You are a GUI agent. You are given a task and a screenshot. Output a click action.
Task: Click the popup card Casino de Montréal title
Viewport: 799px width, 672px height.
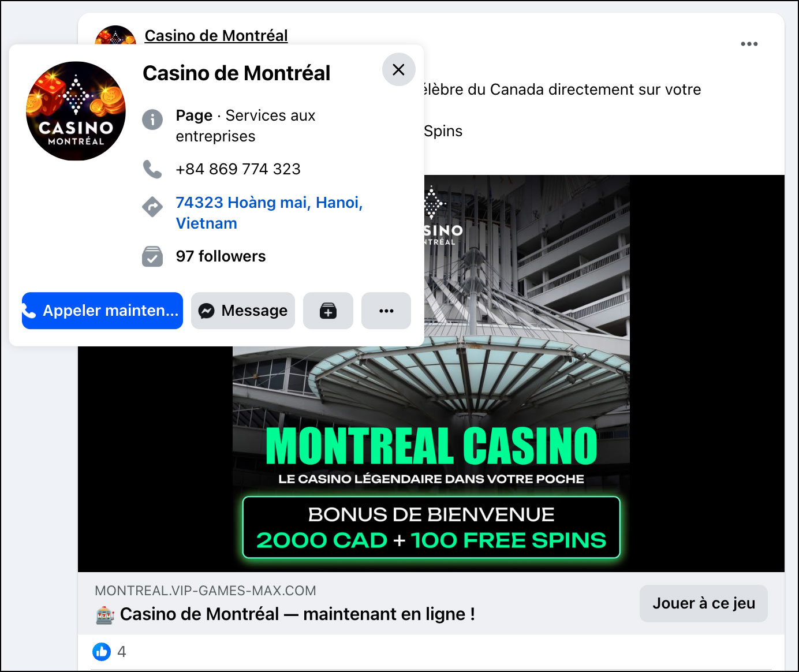tap(237, 73)
